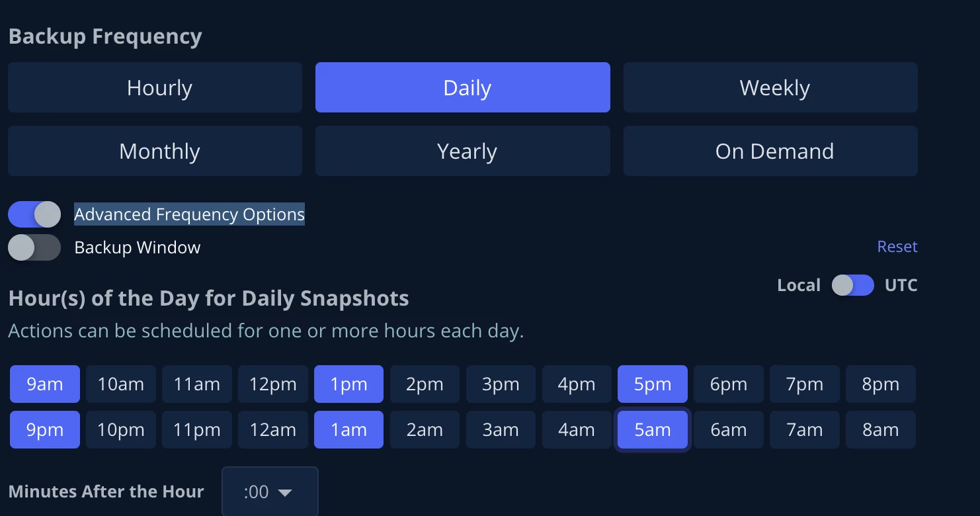
Task: Remove the 9pm snapshot hour
Action: (45, 430)
